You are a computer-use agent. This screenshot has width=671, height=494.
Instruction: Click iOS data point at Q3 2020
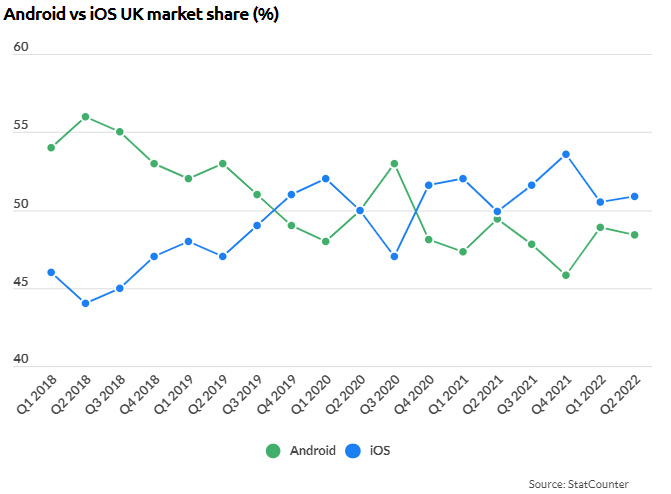pyautogui.click(x=395, y=256)
